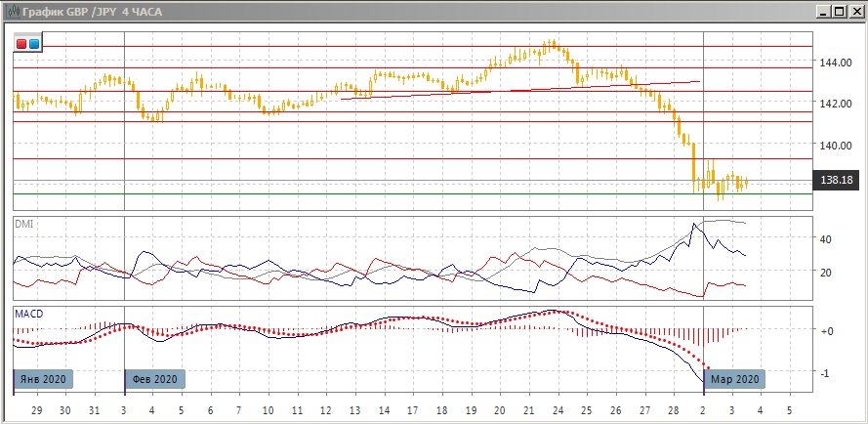Click the 144.00 price axis label
The height and width of the screenshot is (424, 868).
(x=836, y=64)
